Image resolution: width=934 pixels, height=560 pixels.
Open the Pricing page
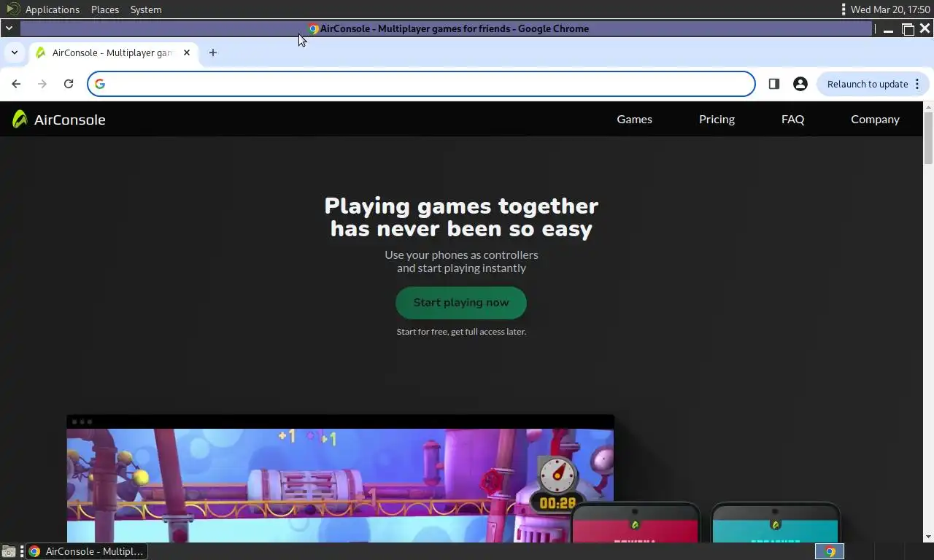tap(717, 119)
